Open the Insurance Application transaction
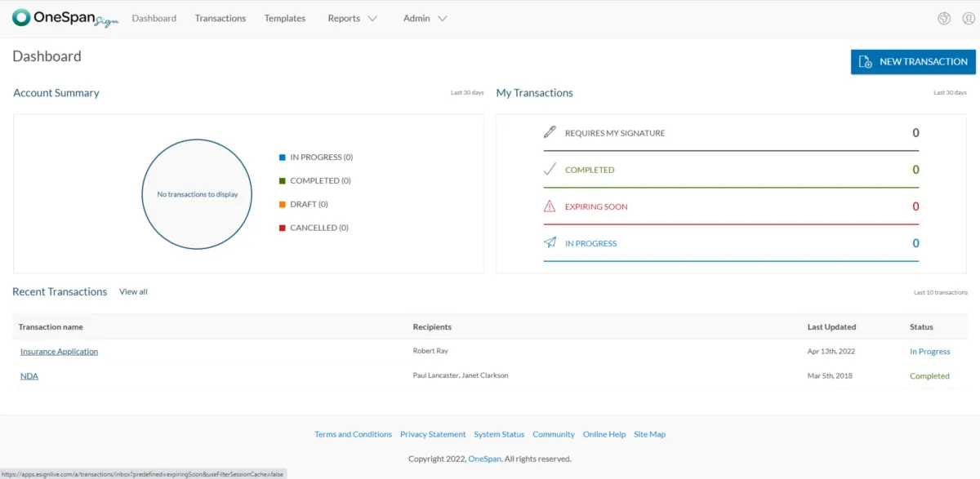980x479 pixels. [x=59, y=352]
